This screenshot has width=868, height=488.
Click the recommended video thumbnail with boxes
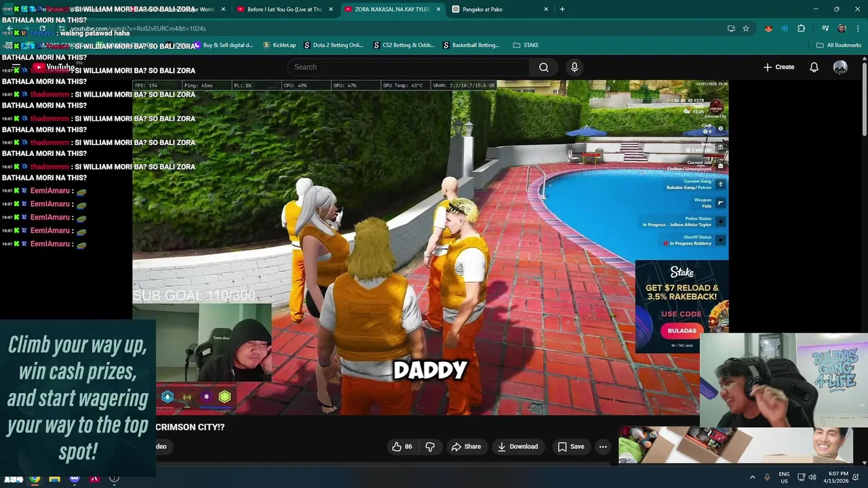click(736, 444)
